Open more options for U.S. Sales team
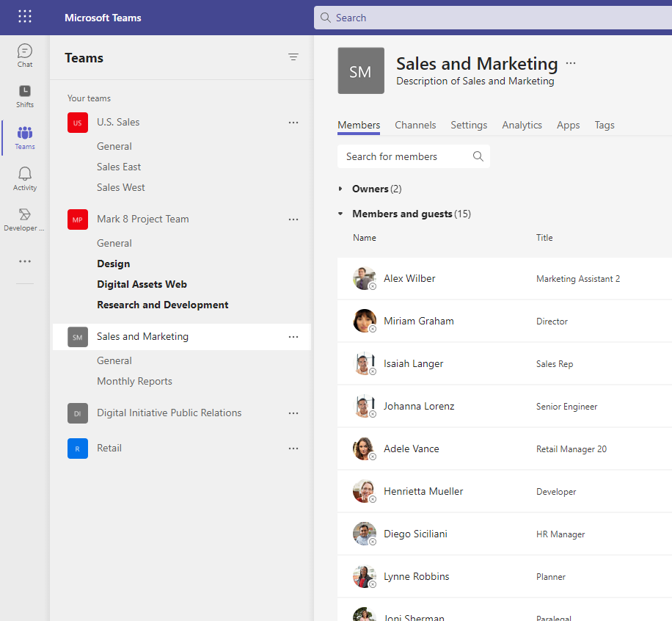 [x=293, y=123]
